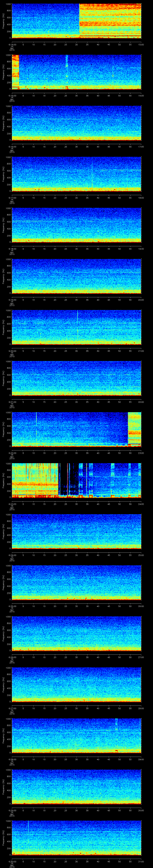Click the 6:17:00 start time label
Screen dimensions: 153x868
coord(12,198)
